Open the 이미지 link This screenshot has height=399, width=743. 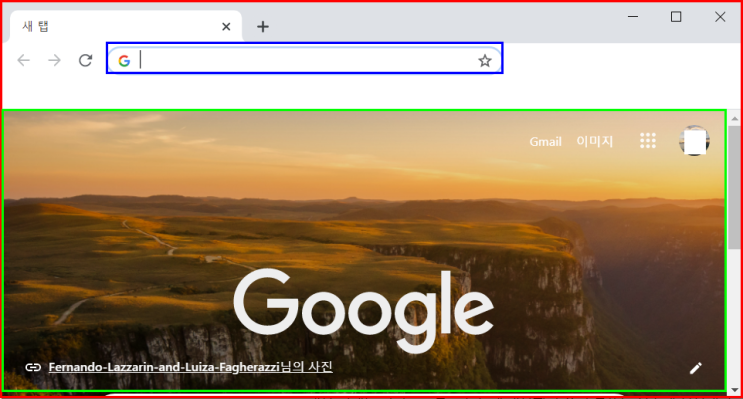(594, 141)
